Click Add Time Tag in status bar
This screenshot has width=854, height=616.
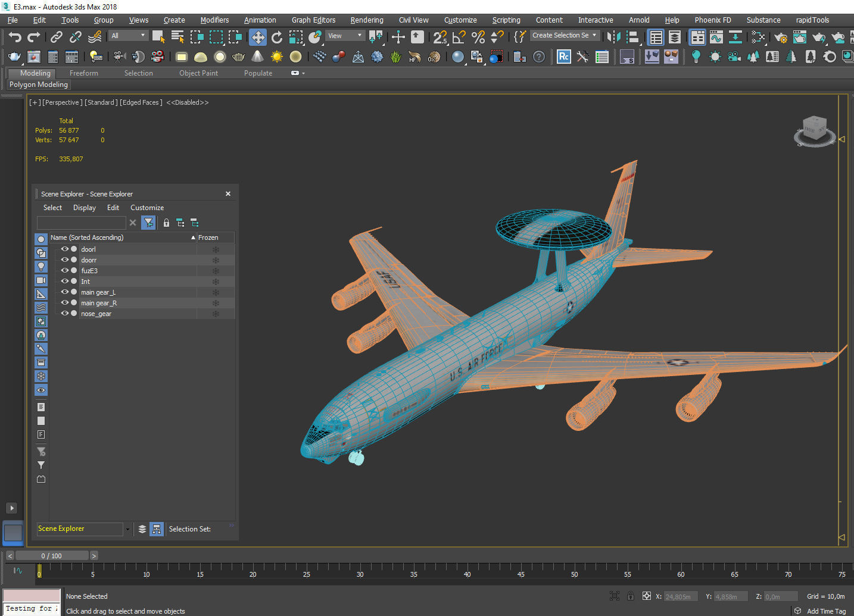click(826, 611)
